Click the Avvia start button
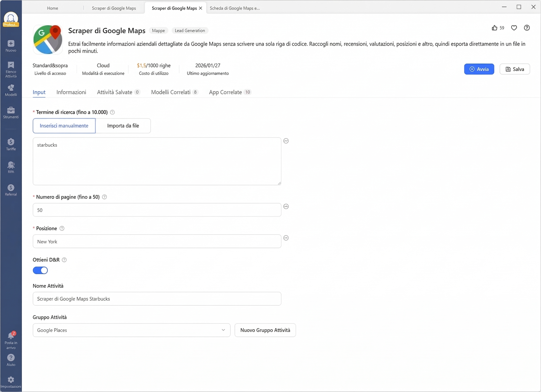This screenshot has height=392, width=541. (479, 69)
